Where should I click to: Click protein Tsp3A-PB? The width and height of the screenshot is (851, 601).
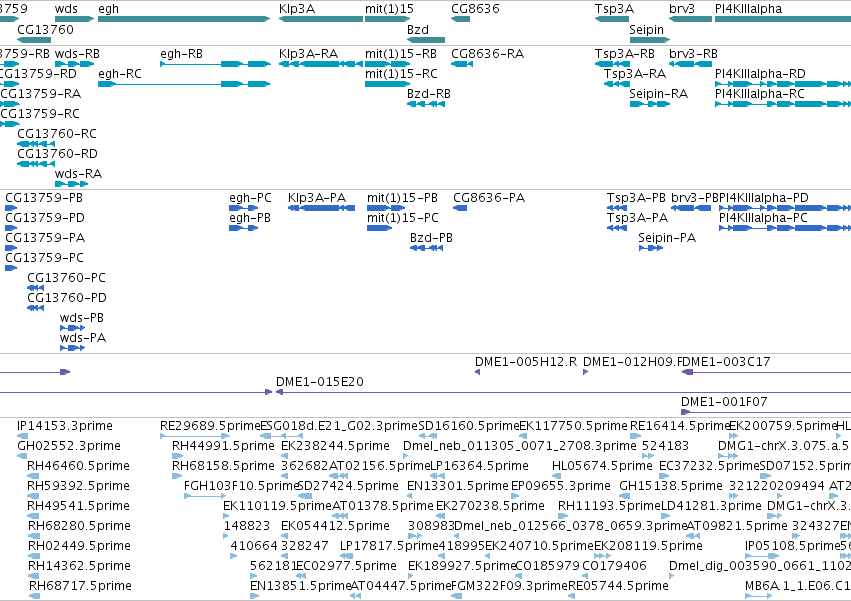636,198
